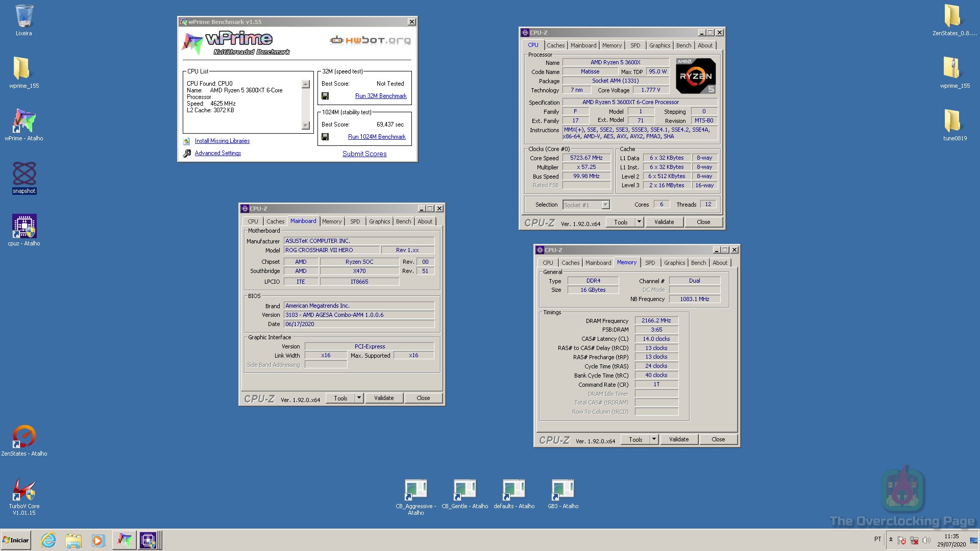Click the Internet Explorer taskbar icon

point(48,540)
